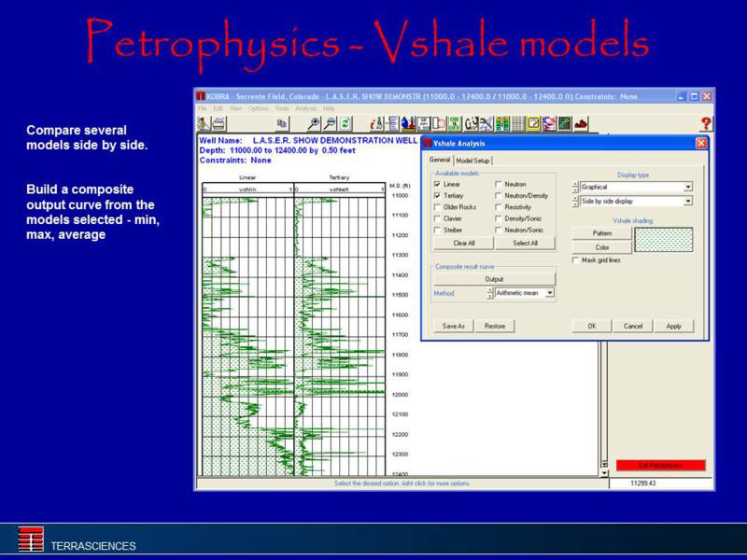
Task: Uncheck the Linear model checkbox
Action: 437,184
